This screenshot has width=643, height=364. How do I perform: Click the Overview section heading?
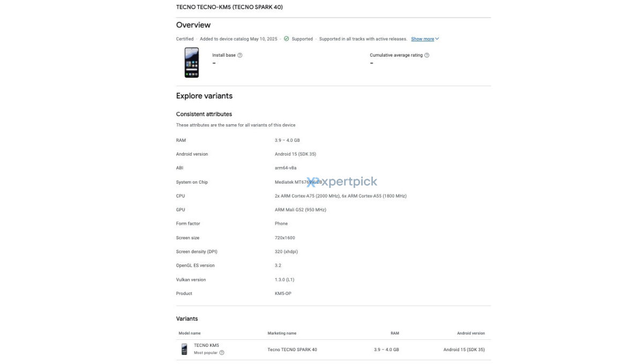pyautogui.click(x=193, y=25)
